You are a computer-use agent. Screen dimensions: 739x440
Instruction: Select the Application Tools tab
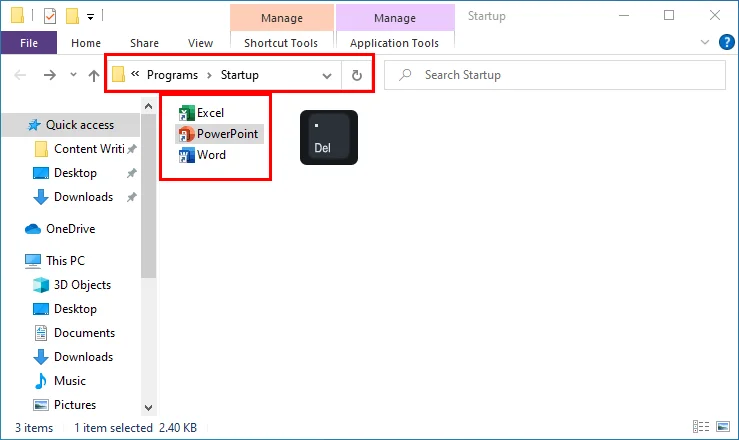[394, 43]
